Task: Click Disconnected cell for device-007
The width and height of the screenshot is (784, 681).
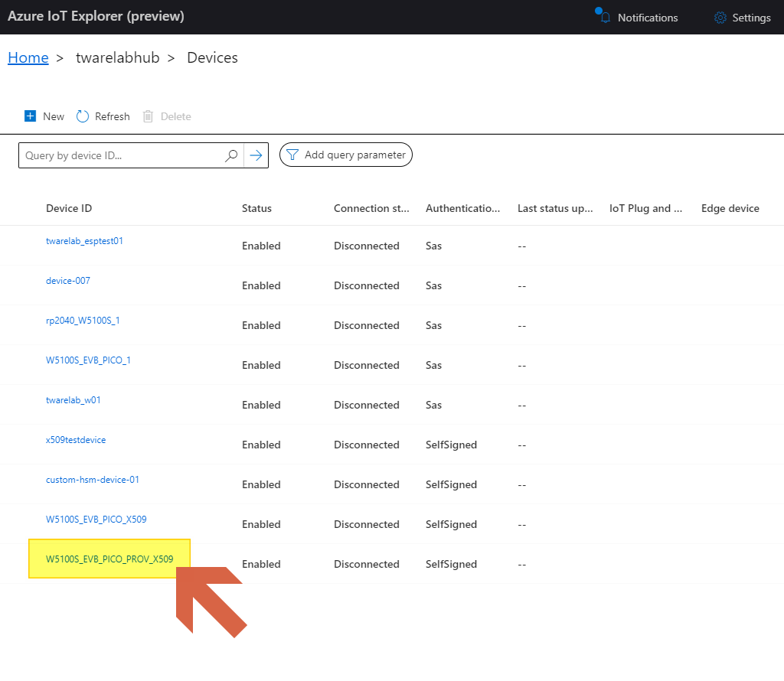Action: (x=367, y=285)
